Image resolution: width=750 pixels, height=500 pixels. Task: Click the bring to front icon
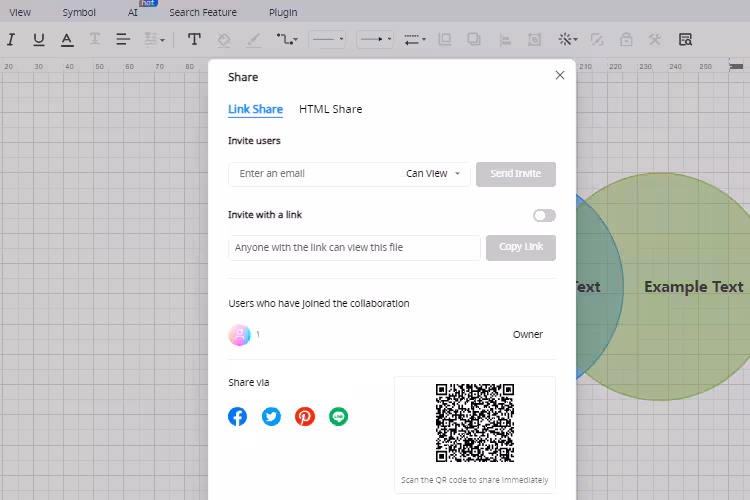pos(445,39)
